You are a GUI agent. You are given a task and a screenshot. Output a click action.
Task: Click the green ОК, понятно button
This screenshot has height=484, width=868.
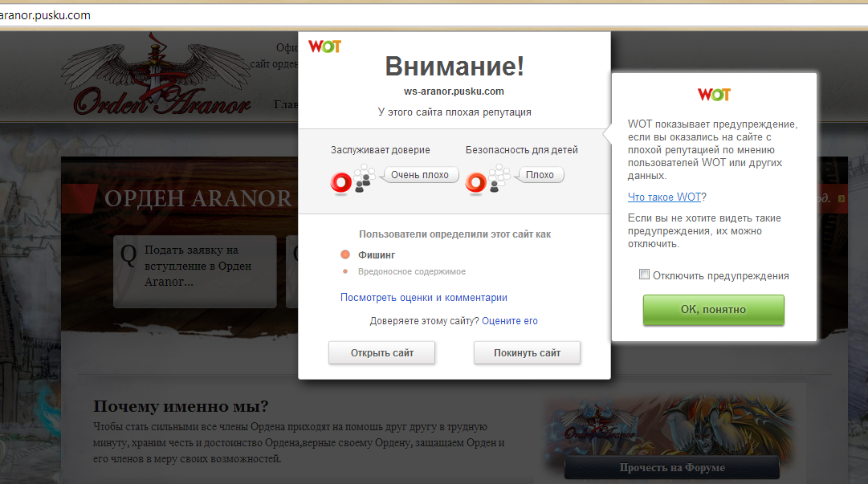coord(714,310)
